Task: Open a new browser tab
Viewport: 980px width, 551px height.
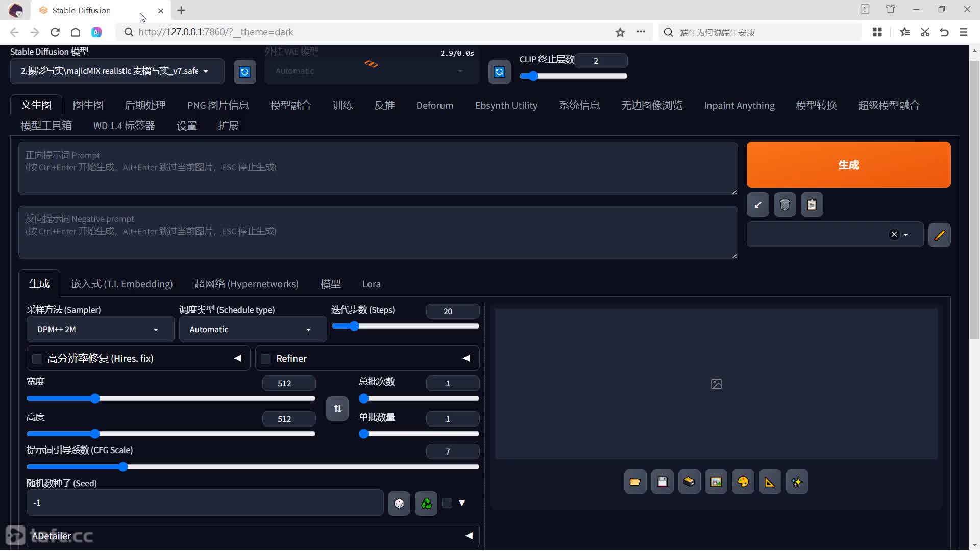Action: (x=181, y=10)
